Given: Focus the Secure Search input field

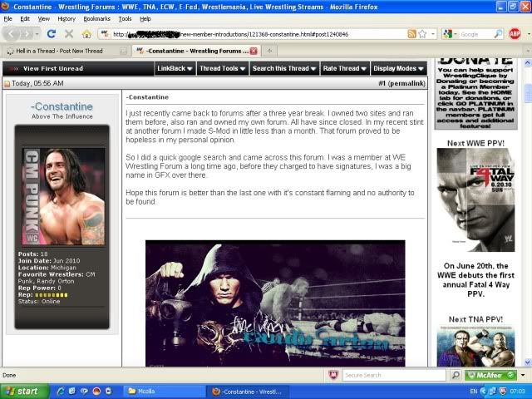Looking at the screenshot, I should click(x=394, y=375).
